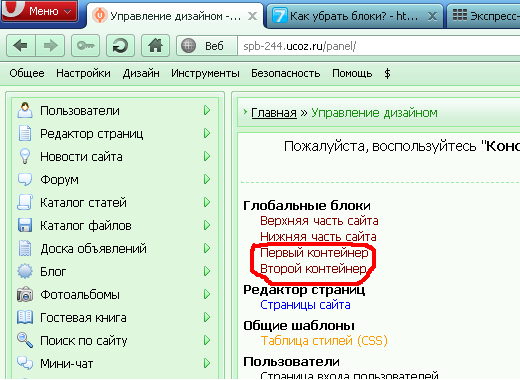The height and width of the screenshot is (380, 520).
Task: Close the Как убрать блоки? tab
Action: [432, 16]
